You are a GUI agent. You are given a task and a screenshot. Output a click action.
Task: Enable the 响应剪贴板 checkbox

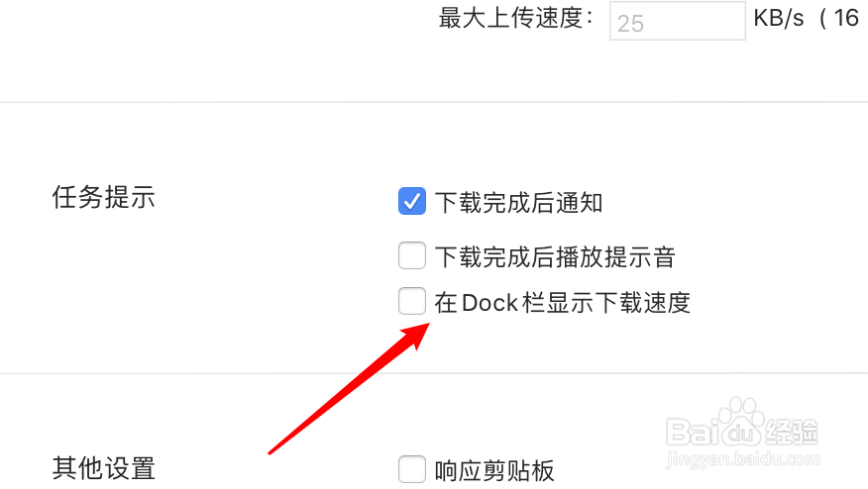(412, 469)
